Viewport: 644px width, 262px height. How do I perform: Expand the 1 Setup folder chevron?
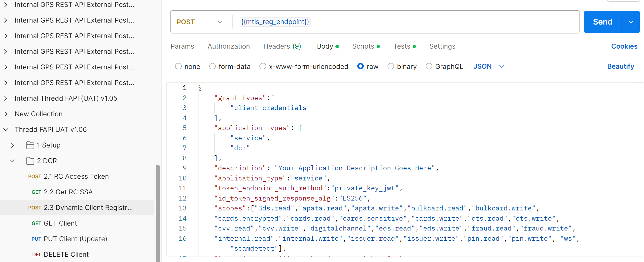tap(12, 145)
